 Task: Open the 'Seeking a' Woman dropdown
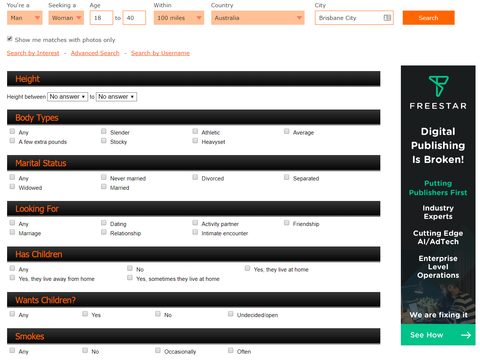66,18
